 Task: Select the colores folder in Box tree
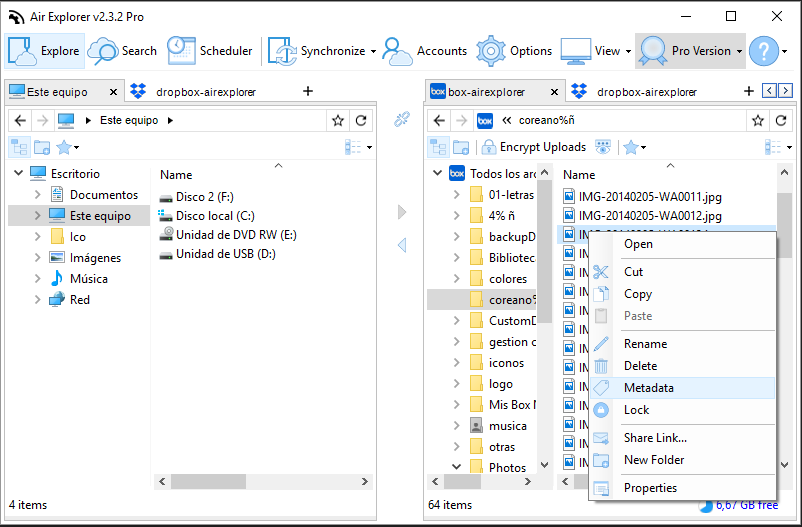507,279
